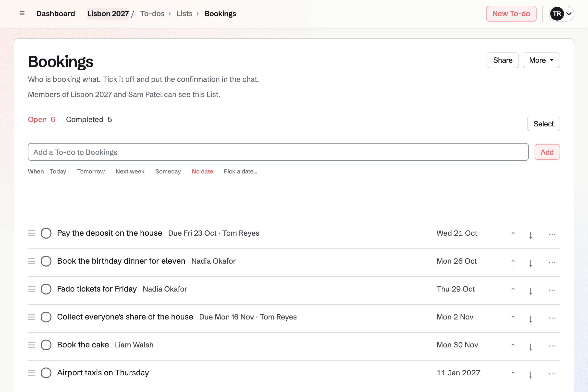Viewport: 588px width, 392px height.
Task: Open Dashboard link
Action: click(56, 13)
